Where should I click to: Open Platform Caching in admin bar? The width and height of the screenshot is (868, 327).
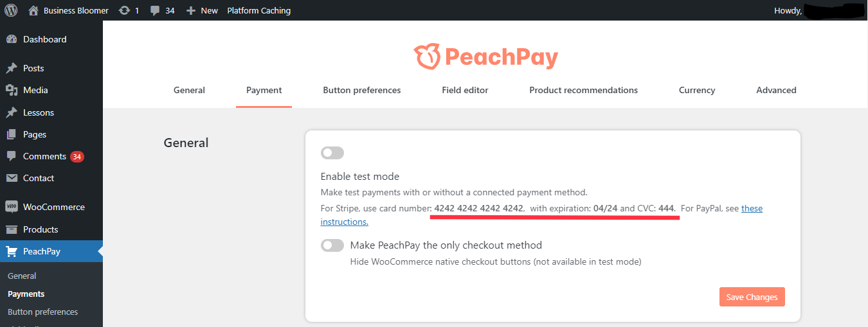[x=258, y=10]
